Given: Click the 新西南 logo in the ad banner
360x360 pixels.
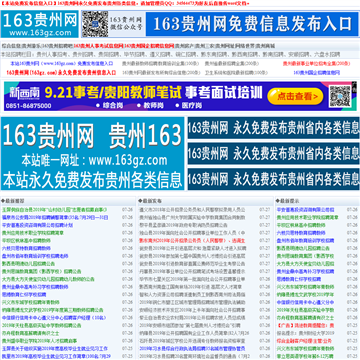Looking at the screenshot, I should point(25,94).
